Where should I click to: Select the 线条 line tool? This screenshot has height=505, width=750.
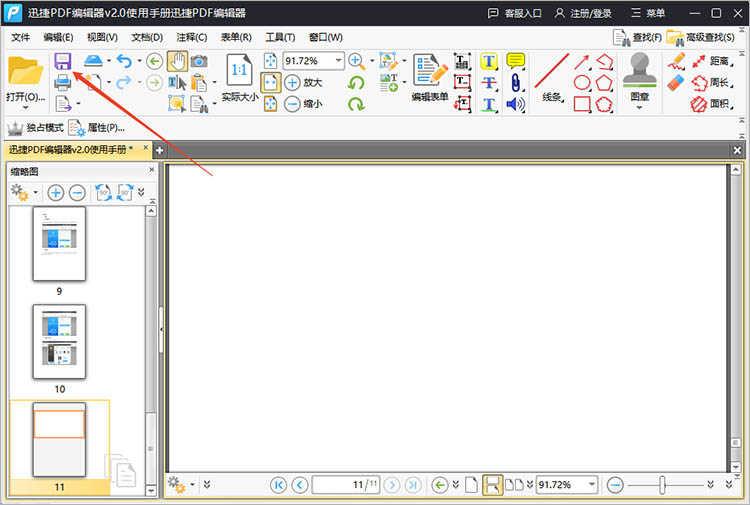coord(552,77)
